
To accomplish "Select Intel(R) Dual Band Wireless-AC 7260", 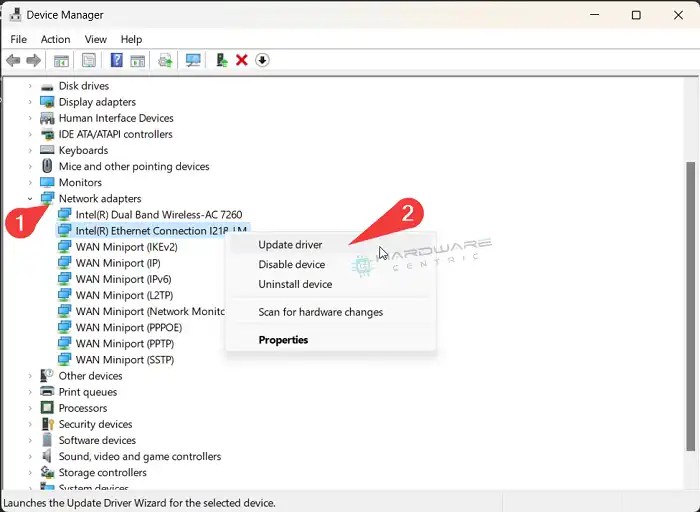I will coord(159,215).
